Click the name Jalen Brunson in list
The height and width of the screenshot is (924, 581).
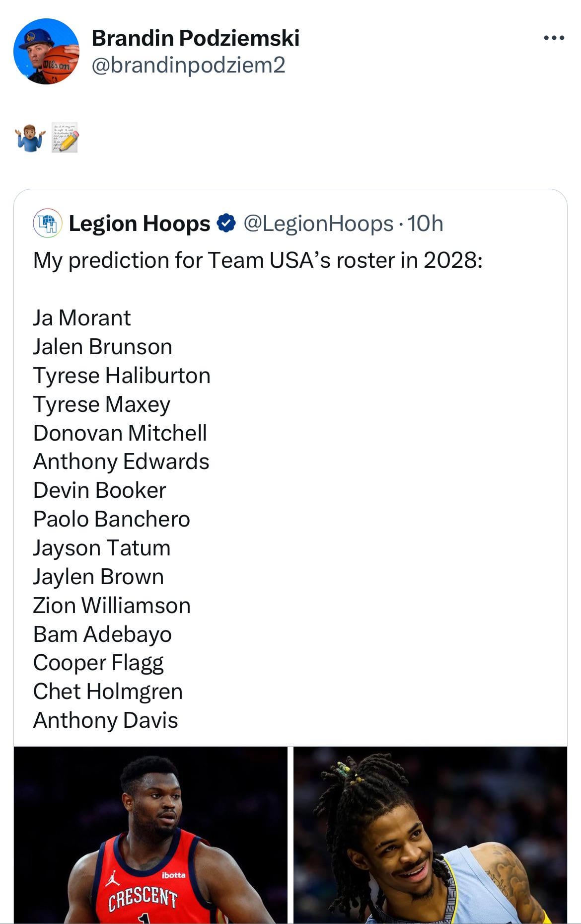102,347
